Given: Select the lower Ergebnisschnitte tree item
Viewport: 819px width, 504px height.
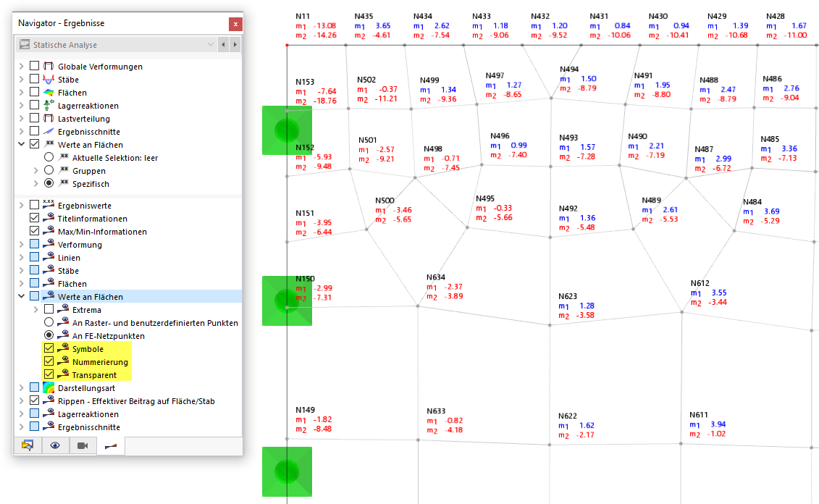Looking at the screenshot, I should pos(89,427).
